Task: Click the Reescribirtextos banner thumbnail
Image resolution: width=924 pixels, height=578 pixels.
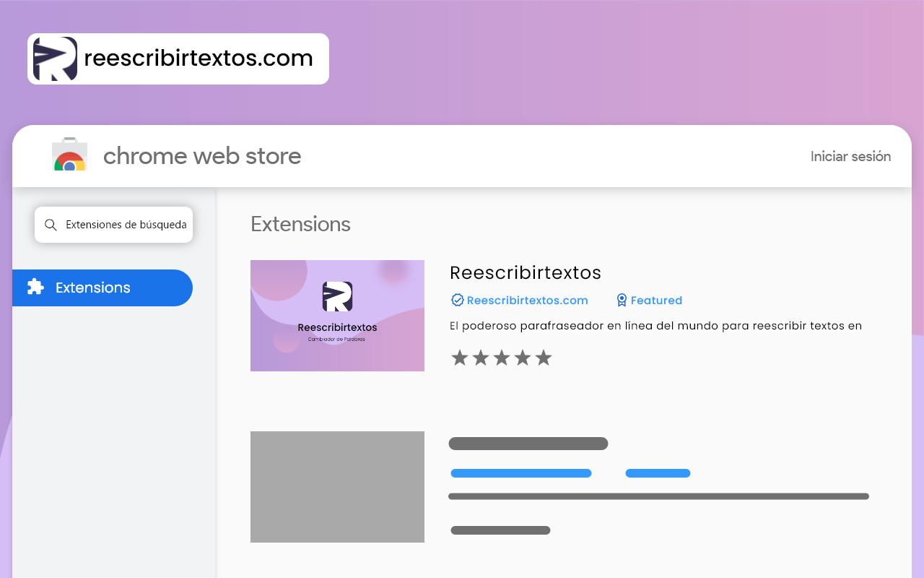Action: click(x=337, y=316)
